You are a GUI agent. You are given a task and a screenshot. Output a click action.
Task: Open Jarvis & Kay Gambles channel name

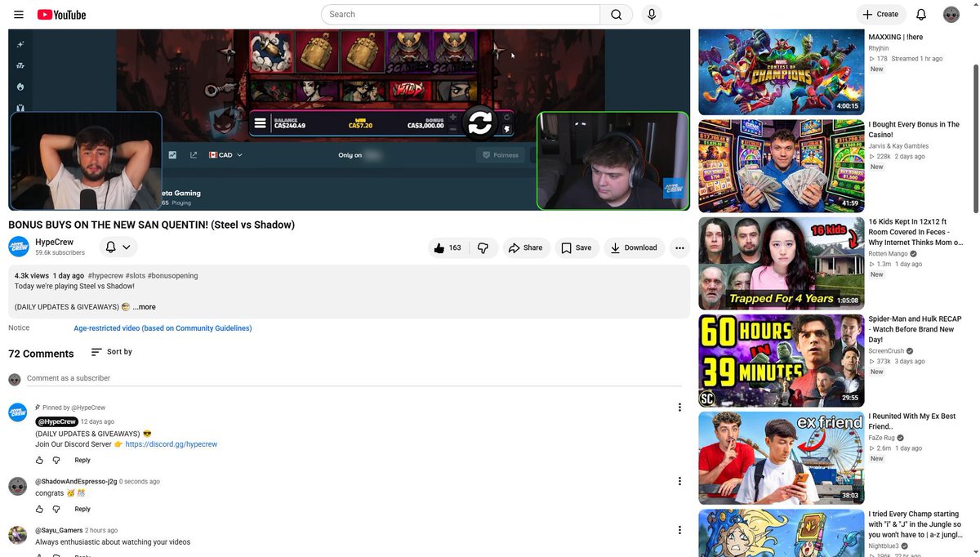898,146
